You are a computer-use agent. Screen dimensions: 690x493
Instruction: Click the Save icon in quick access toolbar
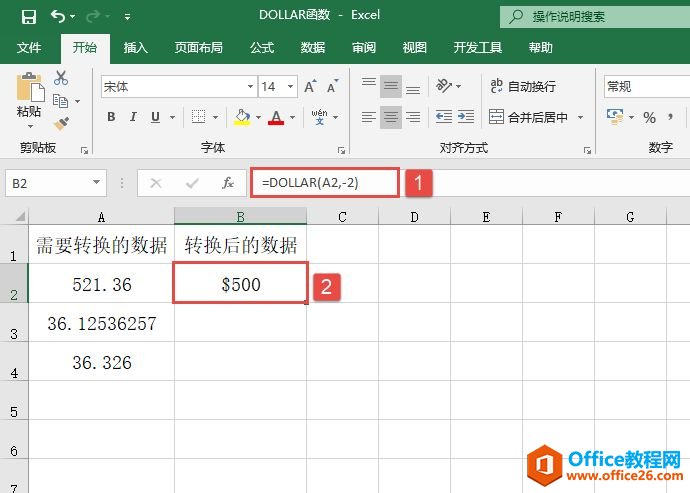click(29, 17)
